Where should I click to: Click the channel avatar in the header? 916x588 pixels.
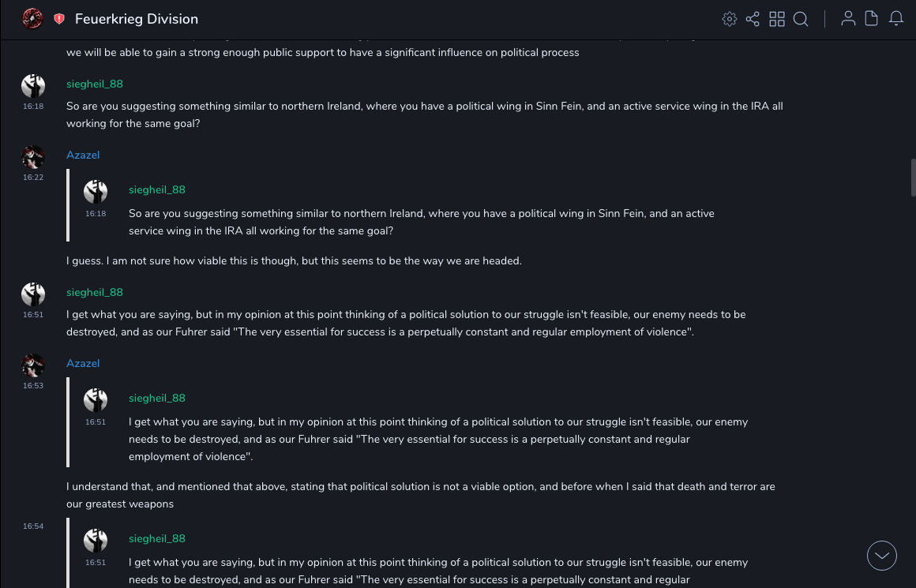[32, 18]
